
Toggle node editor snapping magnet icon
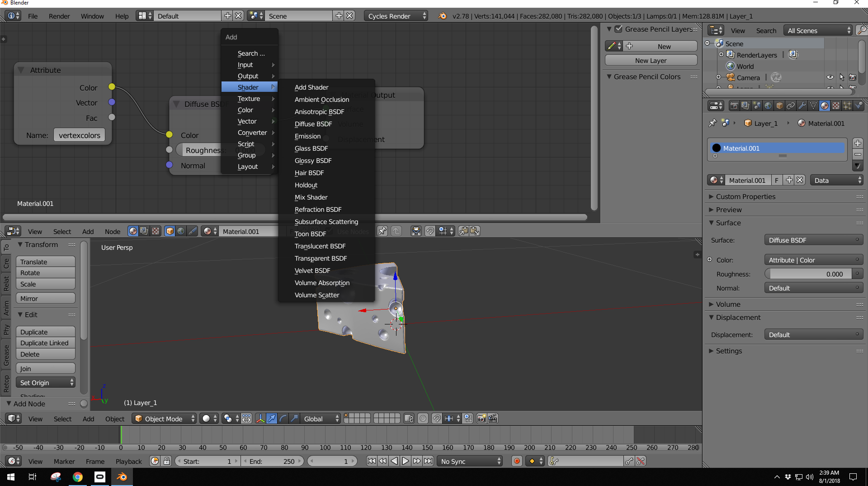point(429,231)
